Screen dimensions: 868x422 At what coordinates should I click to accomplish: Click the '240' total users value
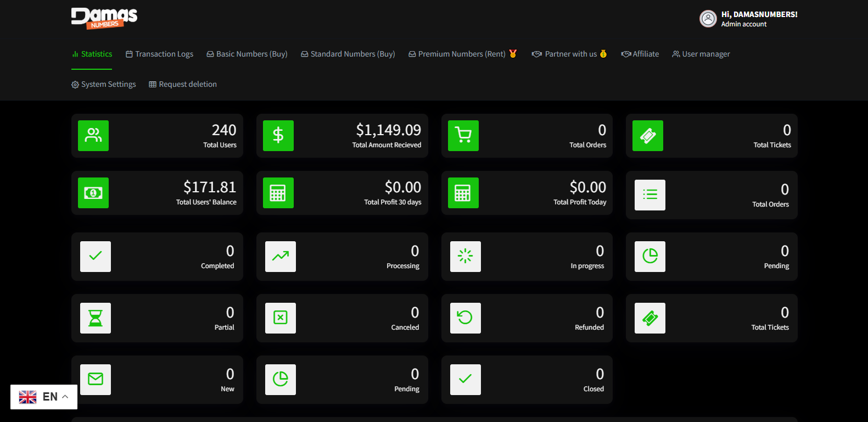[x=224, y=130]
